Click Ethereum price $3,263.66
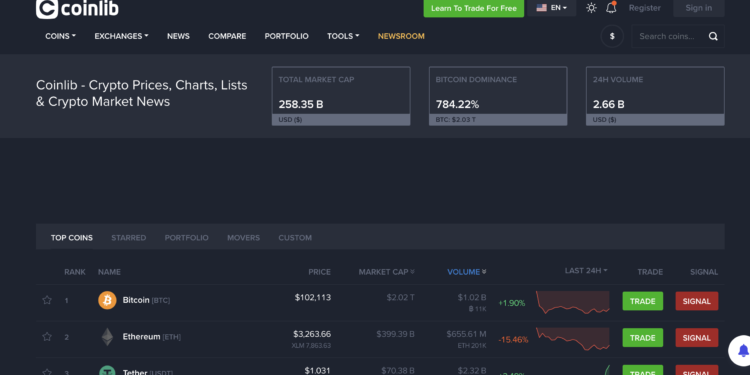The width and height of the screenshot is (750, 375). (312, 334)
